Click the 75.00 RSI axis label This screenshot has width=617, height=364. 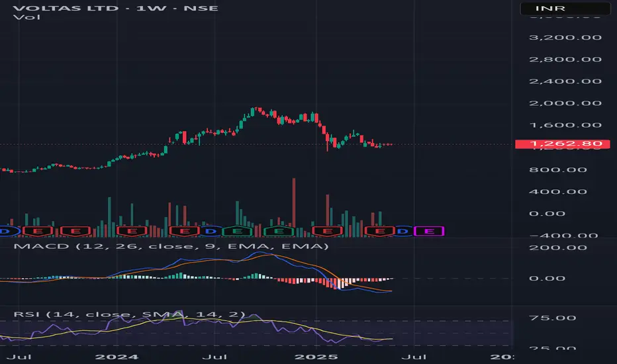click(553, 318)
